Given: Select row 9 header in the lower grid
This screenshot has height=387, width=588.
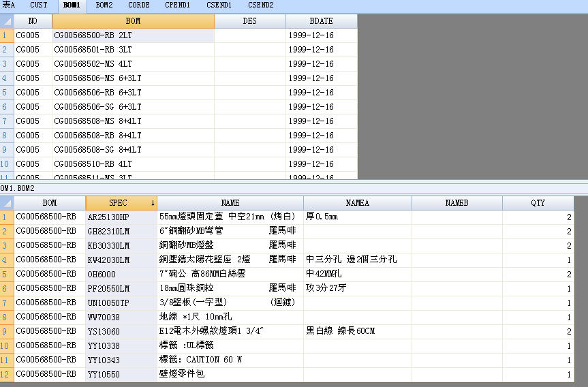Looking at the screenshot, I should pyautogui.click(x=7, y=331).
